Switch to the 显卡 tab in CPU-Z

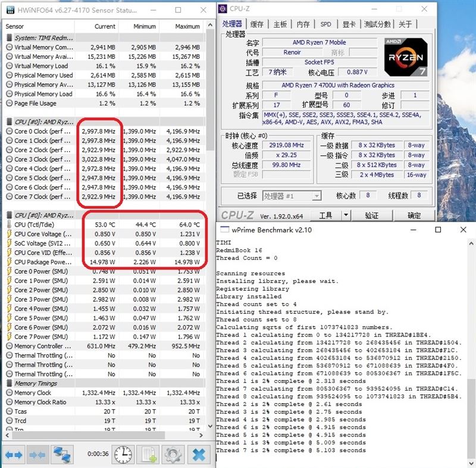coord(349,24)
